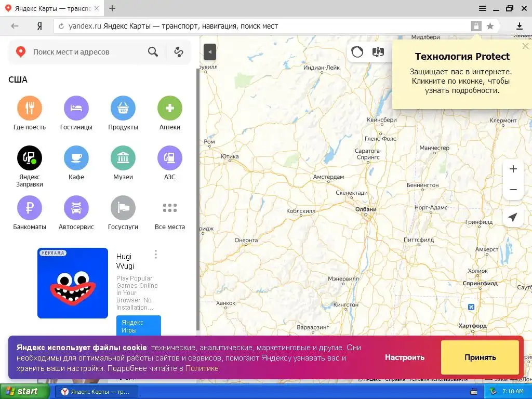Image resolution: width=532 pixels, height=399 pixels.
Task: Zoom out the map with minus
Action: click(513, 190)
